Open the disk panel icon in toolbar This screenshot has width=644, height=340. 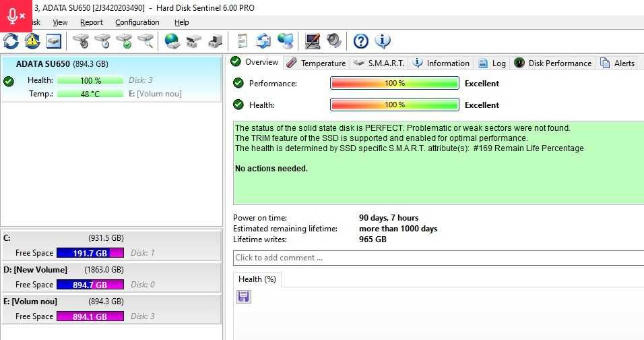point(54,41)
